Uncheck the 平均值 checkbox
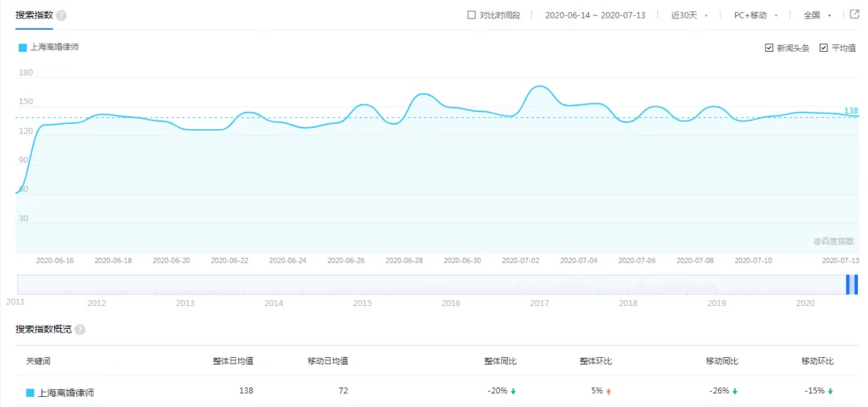The image size is (868, 407). coord(824,48)
